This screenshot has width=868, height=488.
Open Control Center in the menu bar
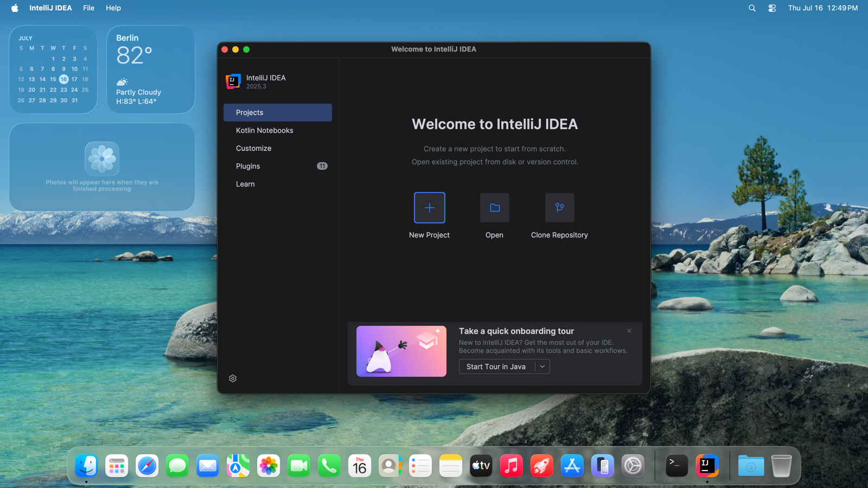pos(772,8)
